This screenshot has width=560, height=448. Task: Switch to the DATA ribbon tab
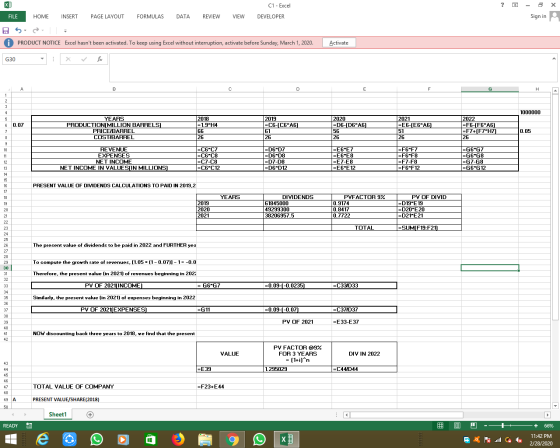[x=183, y=16]
